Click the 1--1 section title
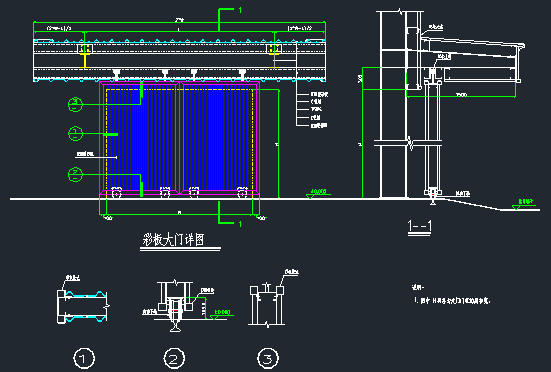 (x=420, y=226)
